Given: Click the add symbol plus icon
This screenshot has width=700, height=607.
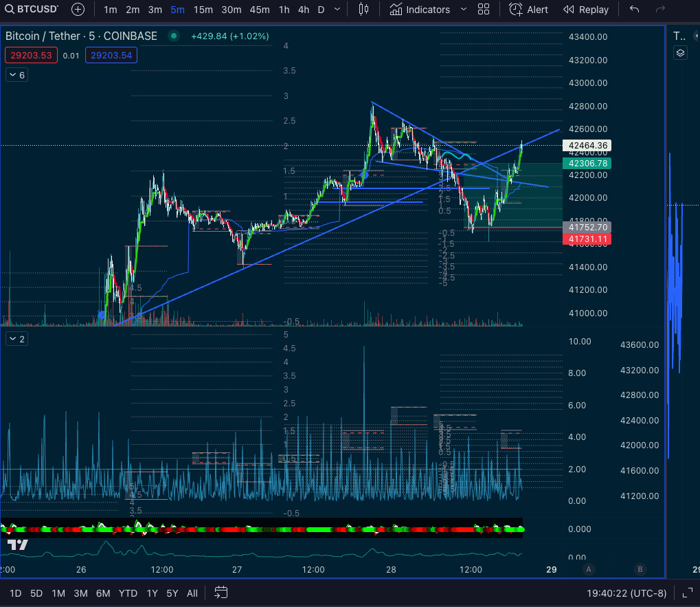Looking at the screenshot, I should coord(78,10).
